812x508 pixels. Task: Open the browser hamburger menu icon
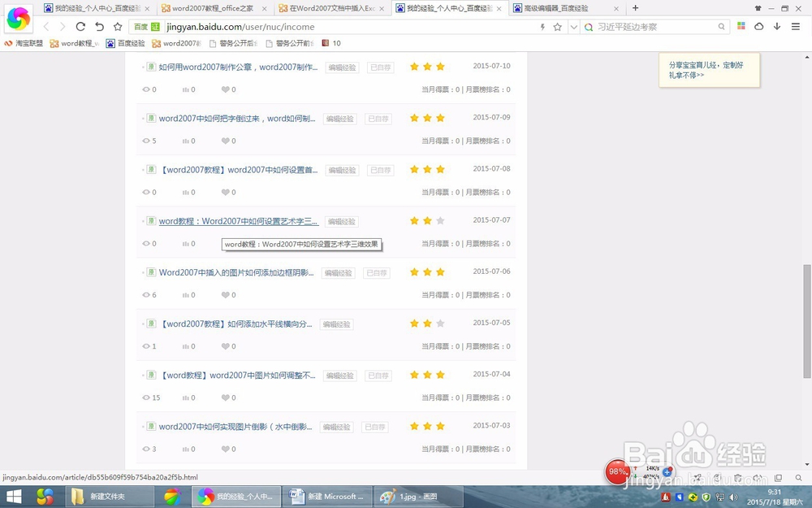pos(796,27)
